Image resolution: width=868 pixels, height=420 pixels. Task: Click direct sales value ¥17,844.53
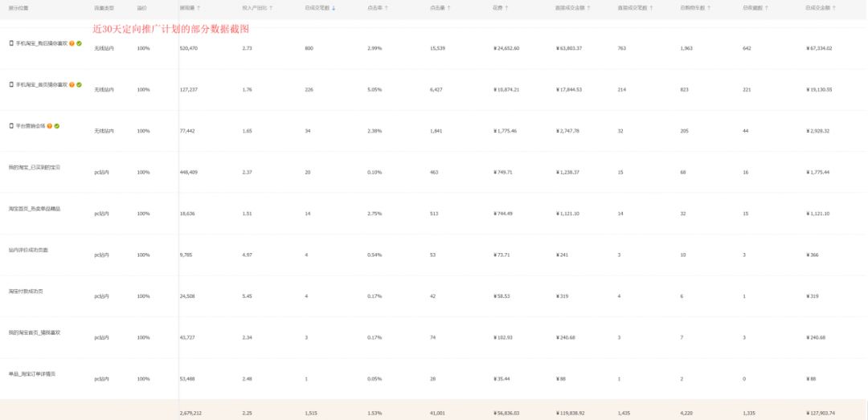pyautogui.click(x=568, y=90)
